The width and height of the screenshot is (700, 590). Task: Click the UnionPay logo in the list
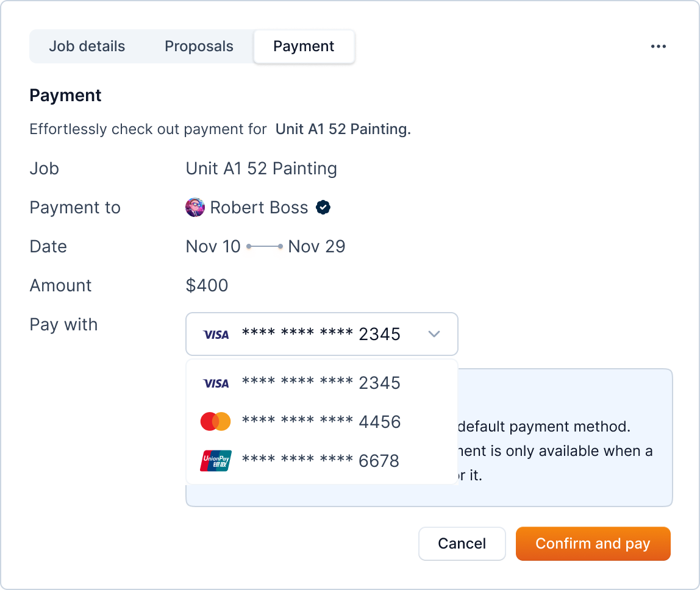pos(216,461)
